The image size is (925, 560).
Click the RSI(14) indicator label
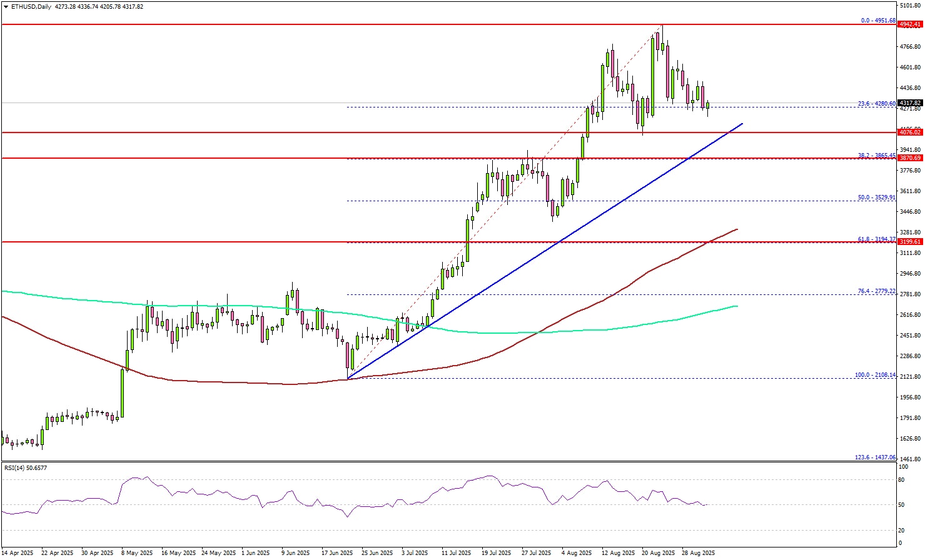[x=25, y=467]
